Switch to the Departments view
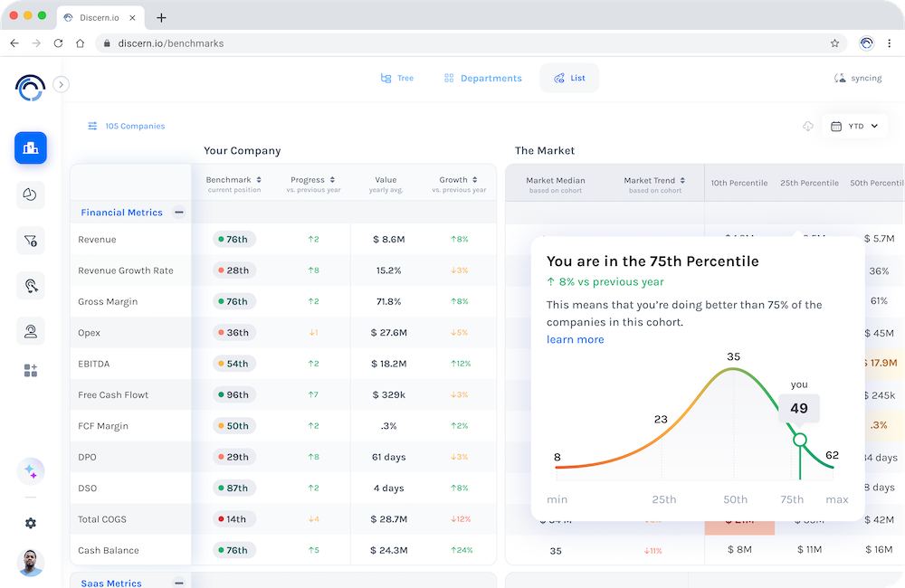The width and height of the screenshot is (905, 588). tap(482, 78)
